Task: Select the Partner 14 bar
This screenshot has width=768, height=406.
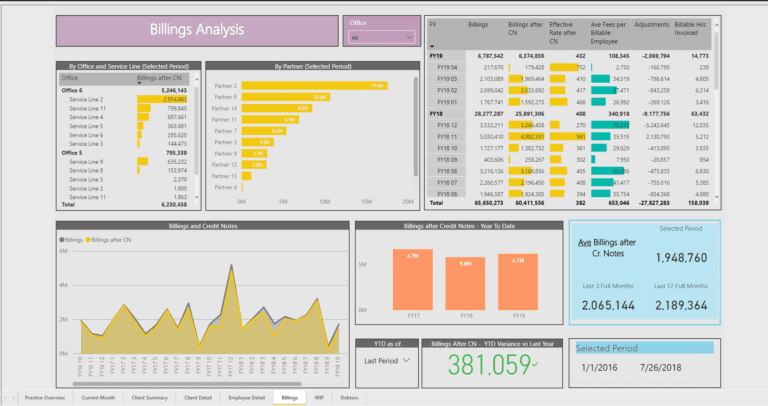Action: 277,108
